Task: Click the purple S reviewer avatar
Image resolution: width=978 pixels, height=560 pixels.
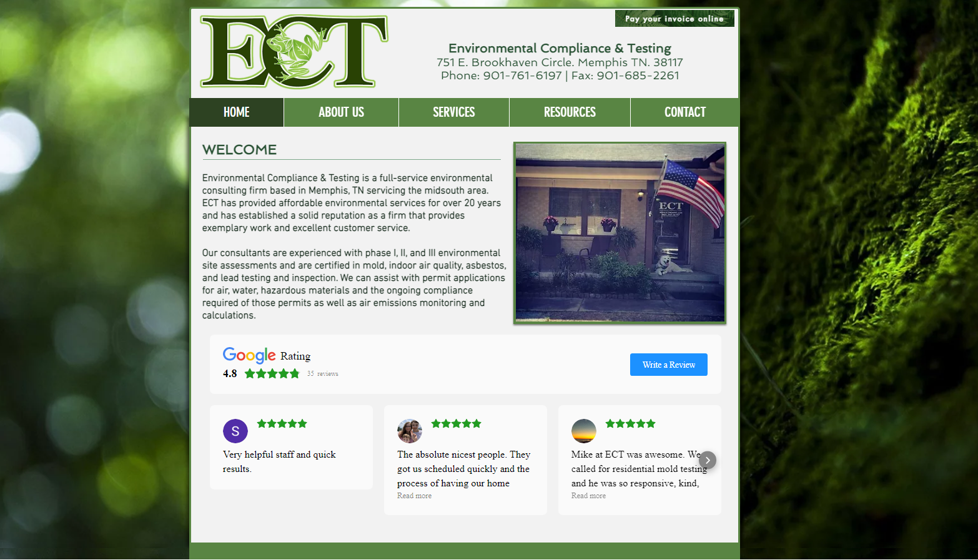Action: pos(235,431)
